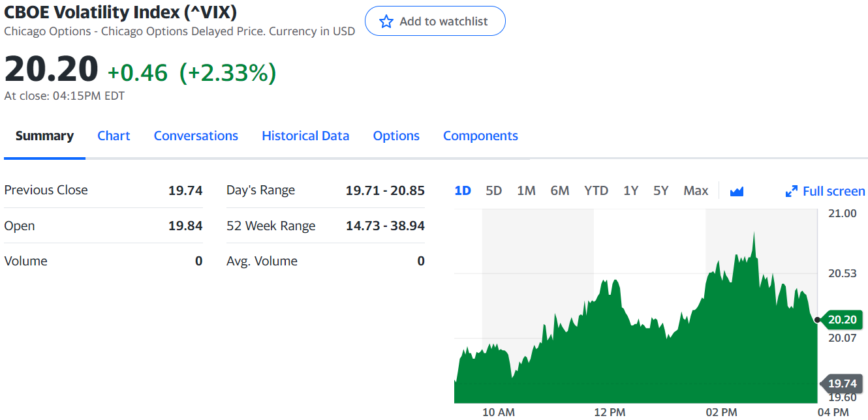Show the Max chart range
Viewport: 868px width, 420px height.
tap(696, 190)
